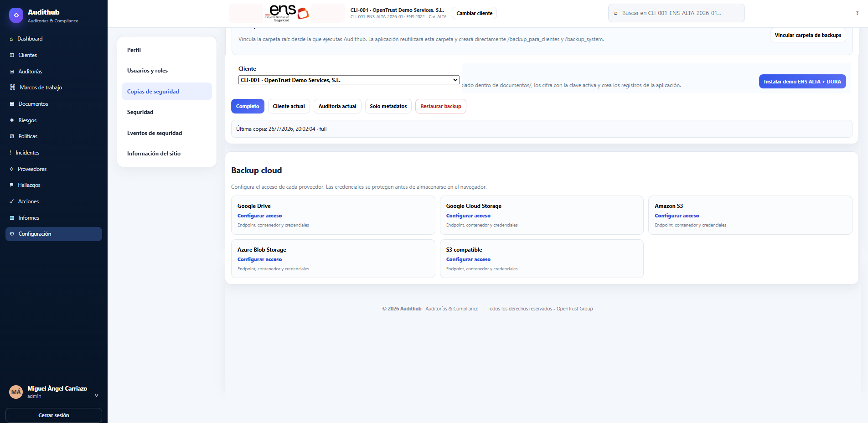Open Eventos de seguridad section
Screen dimensions: 868x423
coord(167,133)
